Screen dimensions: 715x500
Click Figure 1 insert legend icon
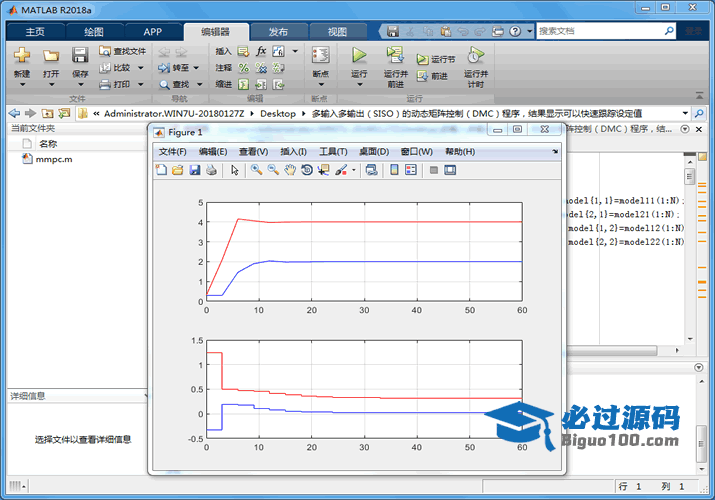tap(411, 170)
